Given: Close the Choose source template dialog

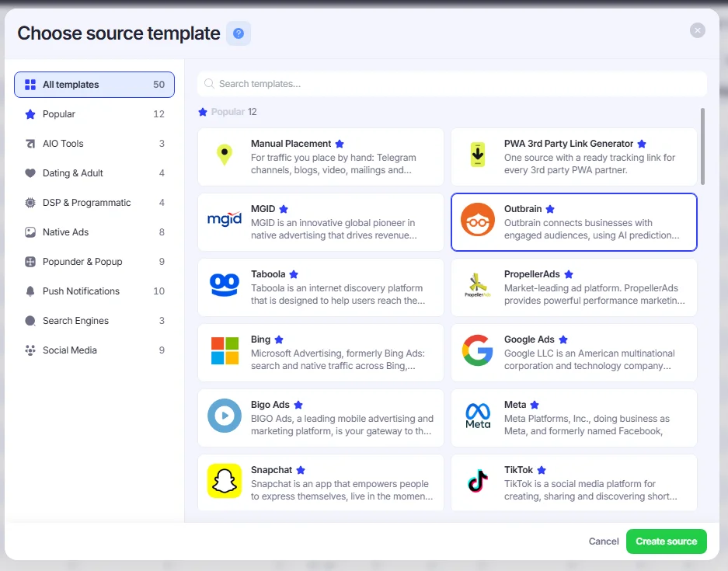Looking at the screenshot, I should point(698,30).
